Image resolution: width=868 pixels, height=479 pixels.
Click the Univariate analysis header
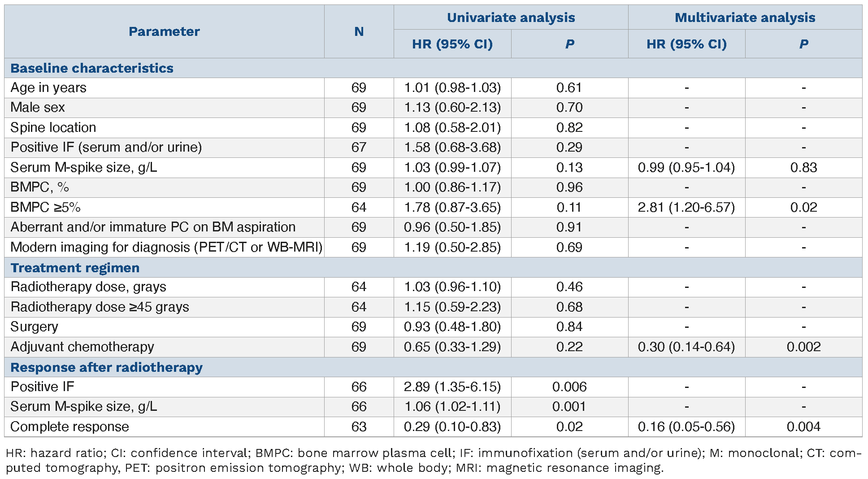[511, 17]
